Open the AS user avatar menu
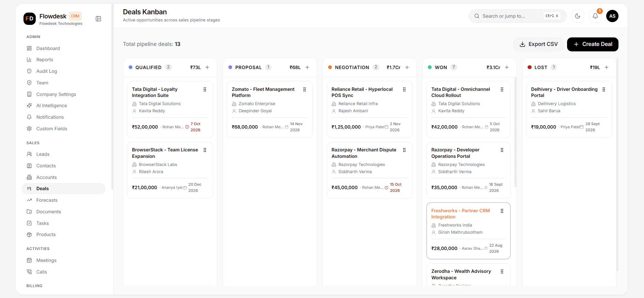The image size is (644, 298). point(612,16)
